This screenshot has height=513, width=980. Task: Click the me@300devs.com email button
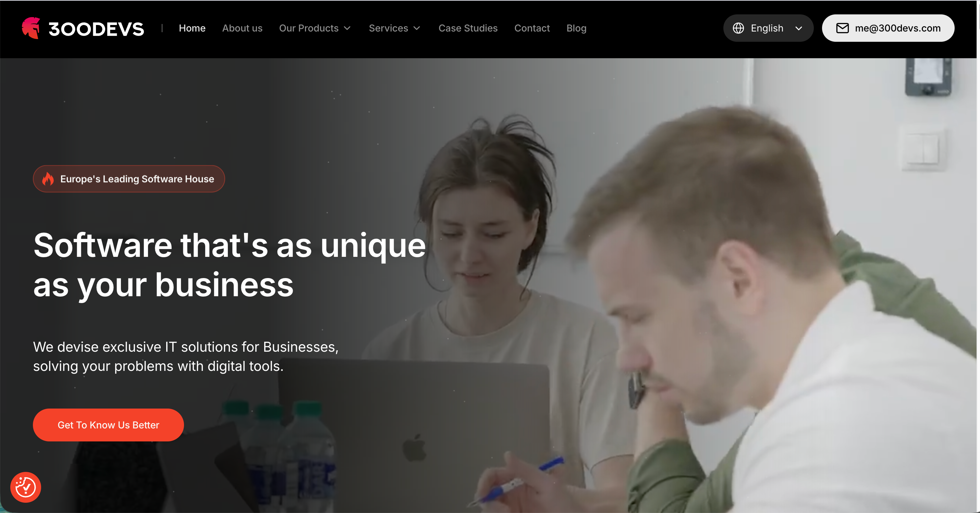point(888,28)
